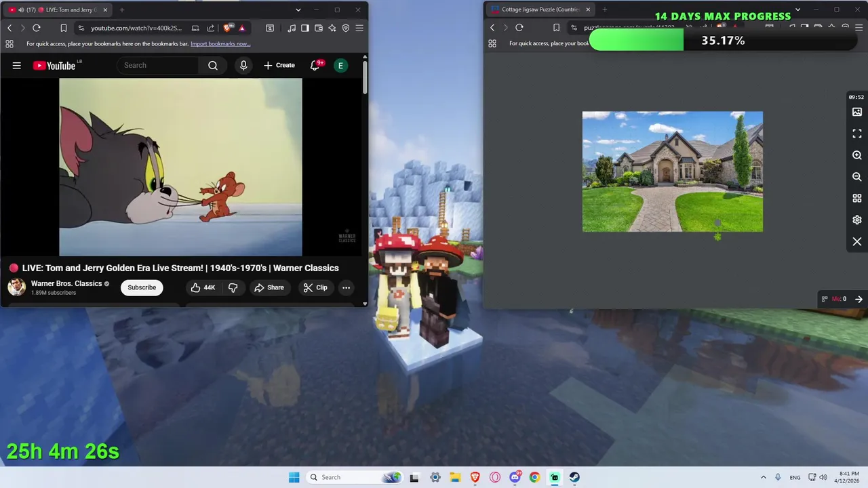This screenshot has width=868, height=488.
Task: Click the youtube.com address bar
Action: click(136, 28)
